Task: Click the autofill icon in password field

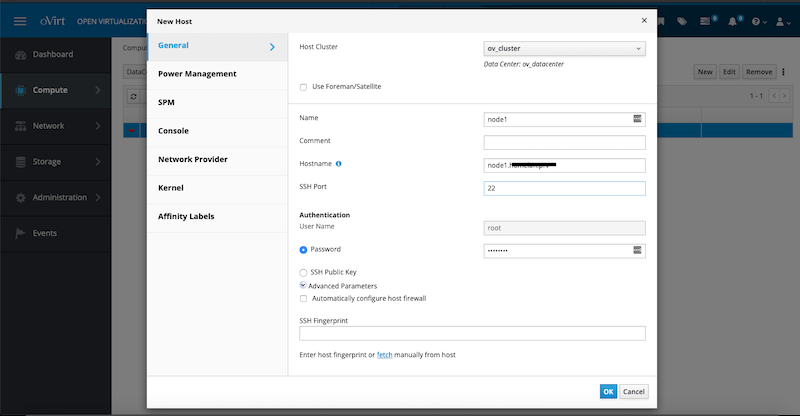Action: [x=637, y=250]
